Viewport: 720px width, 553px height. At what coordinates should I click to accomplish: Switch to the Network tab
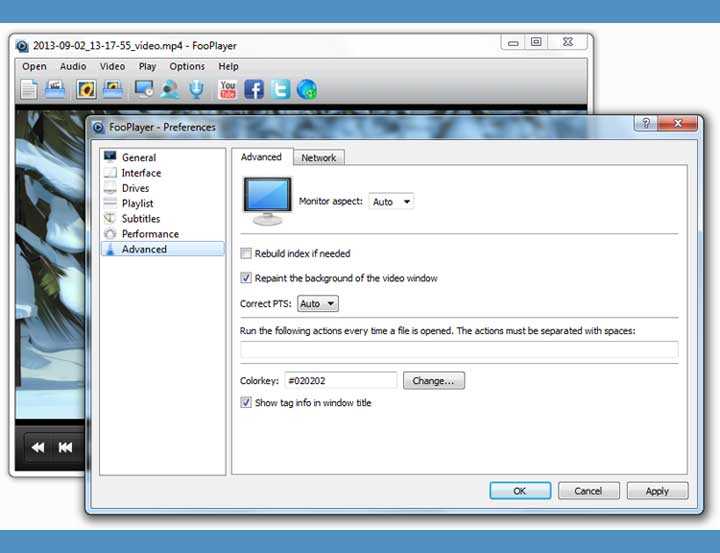point(319,158)
